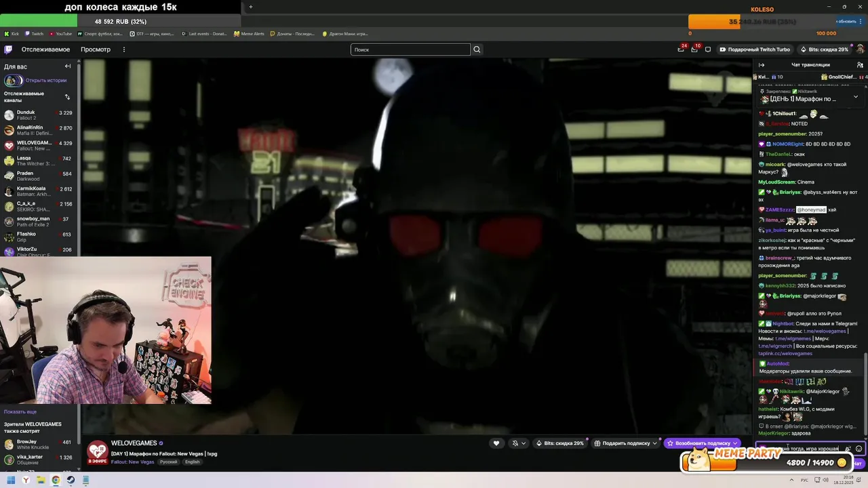Click WELOVEGAMES channel name under stream
This screenshot has width=868, height=488.
[x=134, y=443]
